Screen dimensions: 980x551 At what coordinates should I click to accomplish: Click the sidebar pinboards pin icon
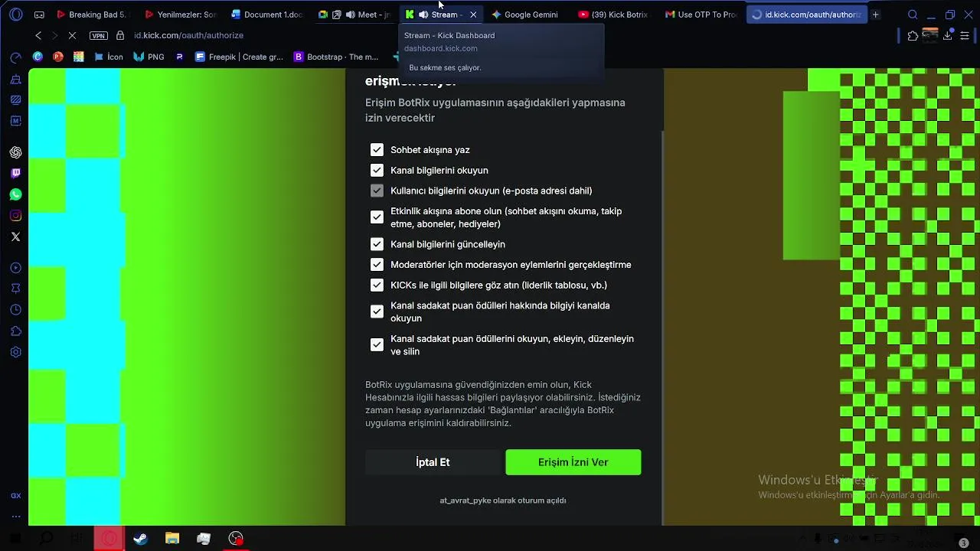(15, 289)
